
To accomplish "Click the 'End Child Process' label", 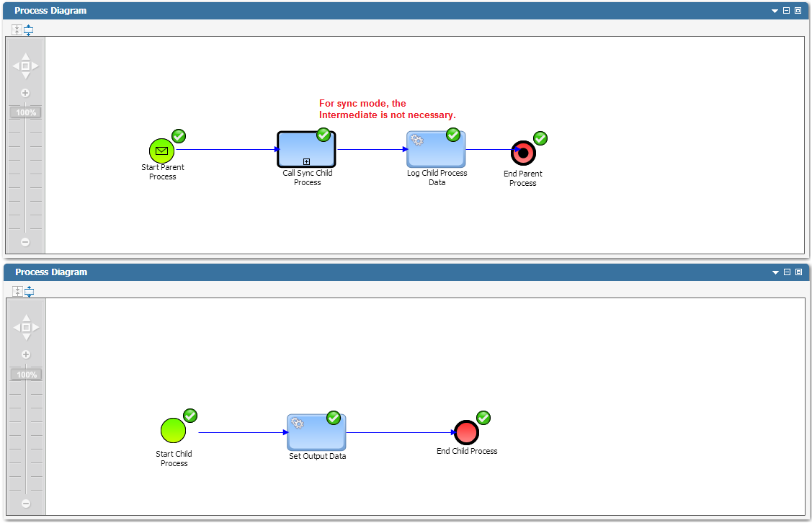I will pos(467,451).
